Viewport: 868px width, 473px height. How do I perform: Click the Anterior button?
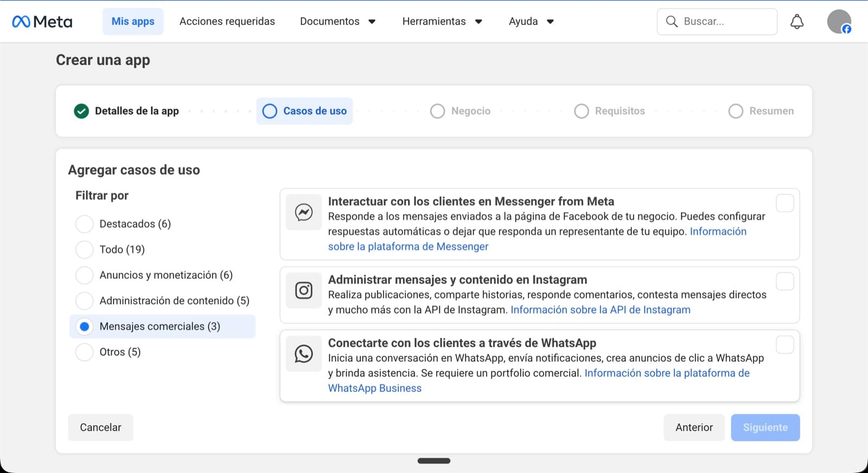click(694, 427)
